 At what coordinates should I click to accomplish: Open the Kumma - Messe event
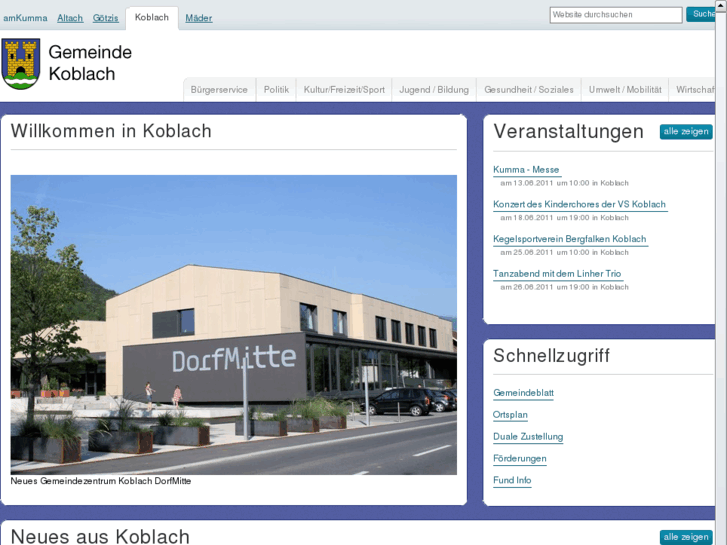click(x=526, y=170)
